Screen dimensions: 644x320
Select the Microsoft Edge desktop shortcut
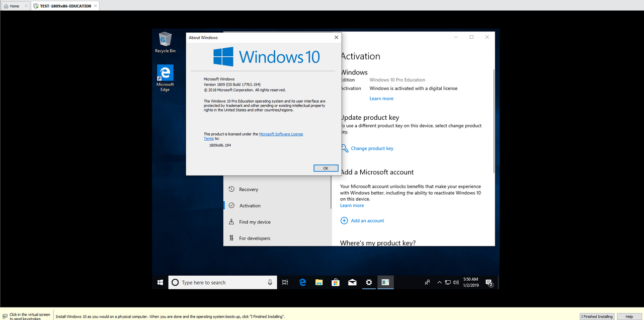point(165,78)
